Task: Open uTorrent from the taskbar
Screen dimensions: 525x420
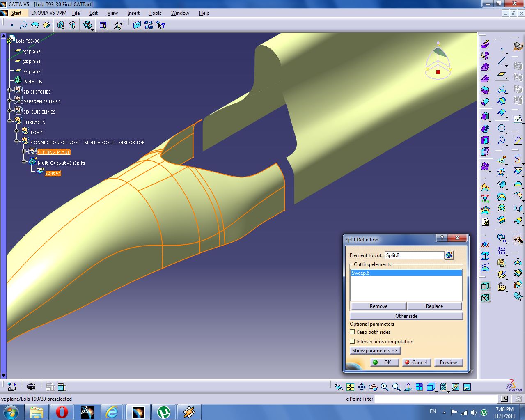Action: [164, 412]
